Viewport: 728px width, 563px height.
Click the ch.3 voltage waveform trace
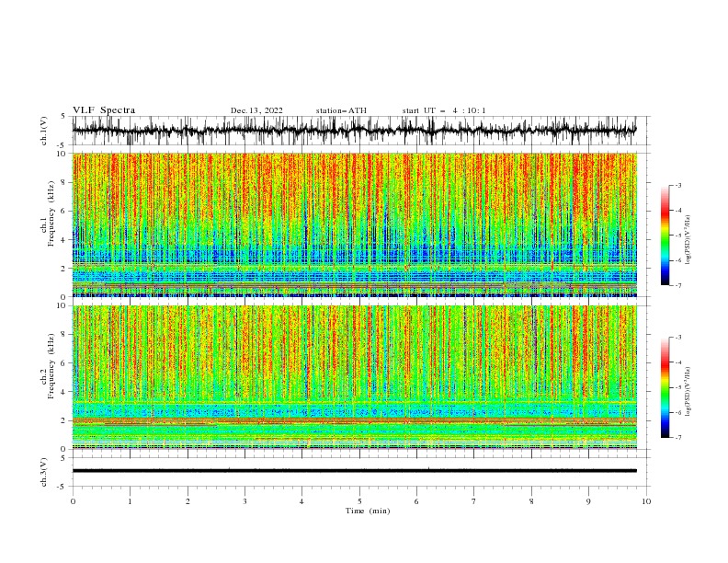pyautogui.click(x=355, y=471)
